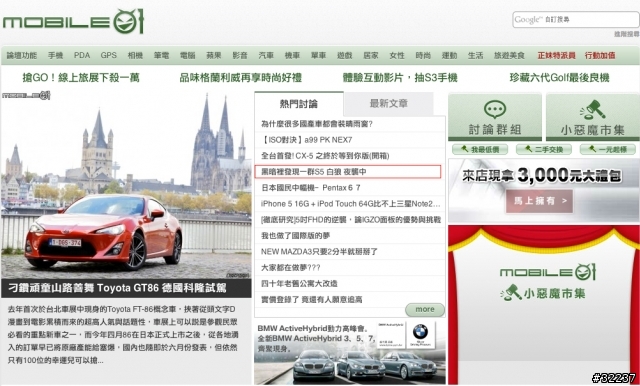
Task: Open the thread 為什麼很多國產車都會裝晴雨窗?
Action: tap(317, 124)
